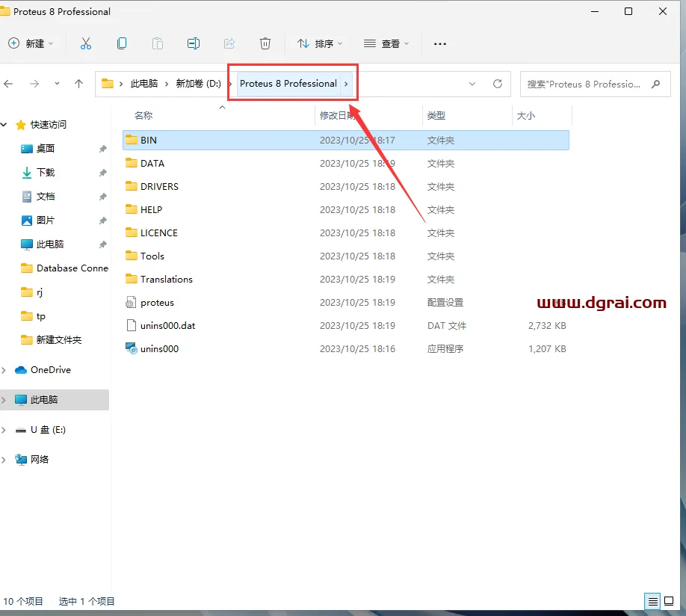Switch to details view icon in status bar

click(653, 602)
